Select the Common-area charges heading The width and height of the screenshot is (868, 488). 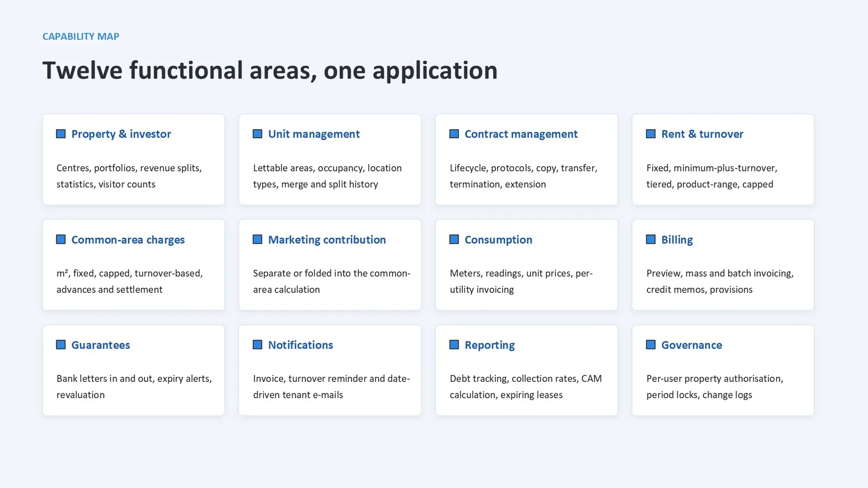point(128,240)
